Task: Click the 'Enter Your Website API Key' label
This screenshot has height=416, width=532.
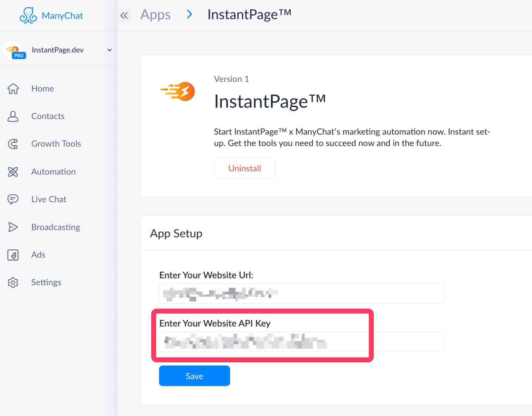Action: (x=215, y=323)
